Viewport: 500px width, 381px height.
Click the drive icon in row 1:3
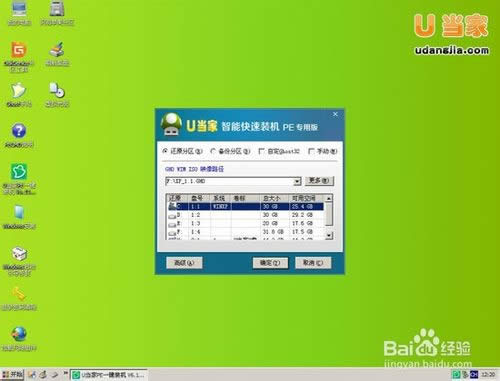coord(172,224)
